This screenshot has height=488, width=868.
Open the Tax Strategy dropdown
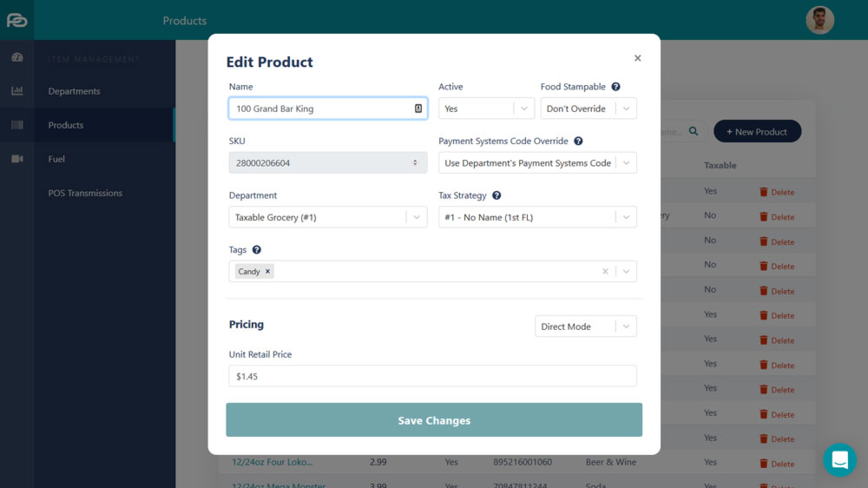point(537,217)
